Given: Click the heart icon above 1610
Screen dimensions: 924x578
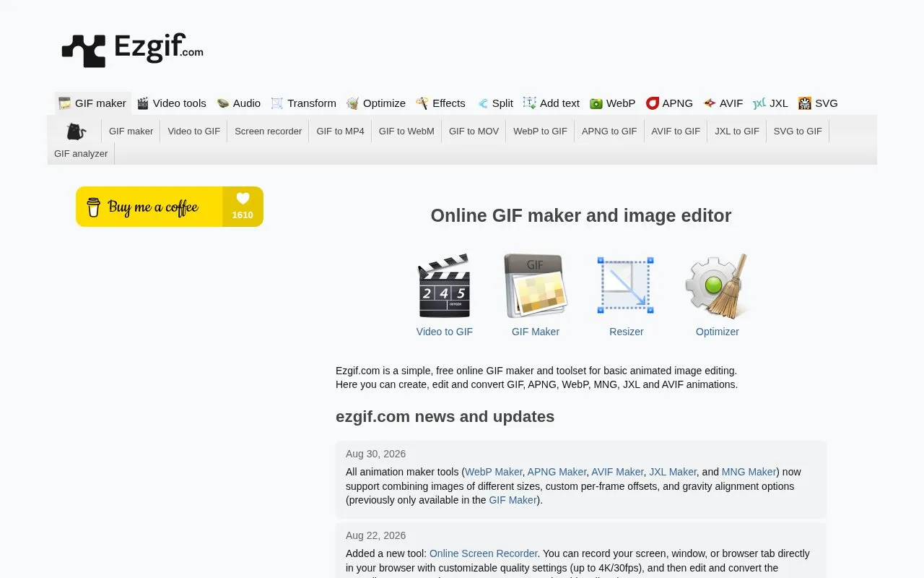Looking at the screenshot, I should [243, 198].
